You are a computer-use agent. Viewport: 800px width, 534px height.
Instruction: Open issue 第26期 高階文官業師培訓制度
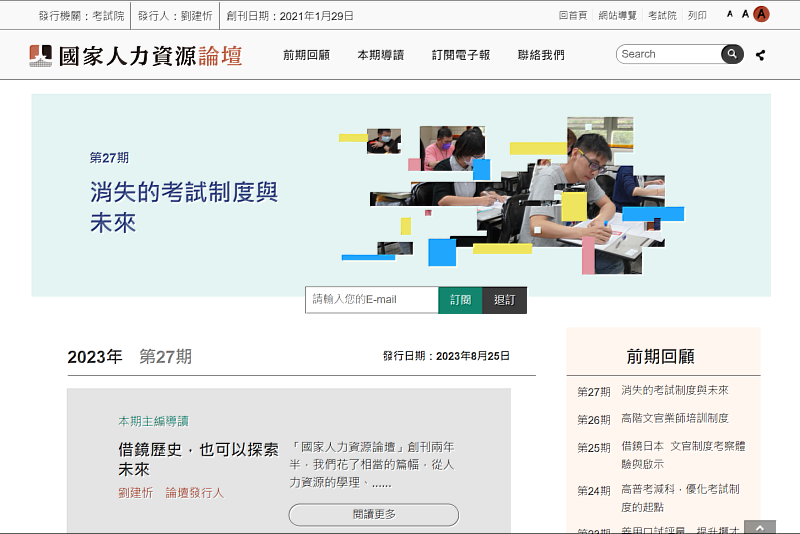point(674,418)
